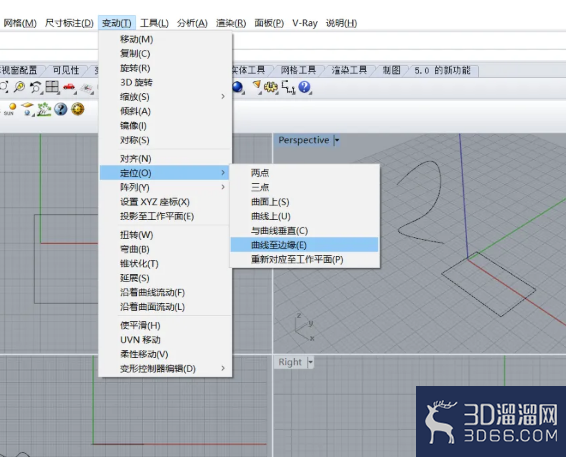Viewport: 566px width, 457px height.
Task: Click the 4 Viewports grid icon
Action: click(52, 87)
